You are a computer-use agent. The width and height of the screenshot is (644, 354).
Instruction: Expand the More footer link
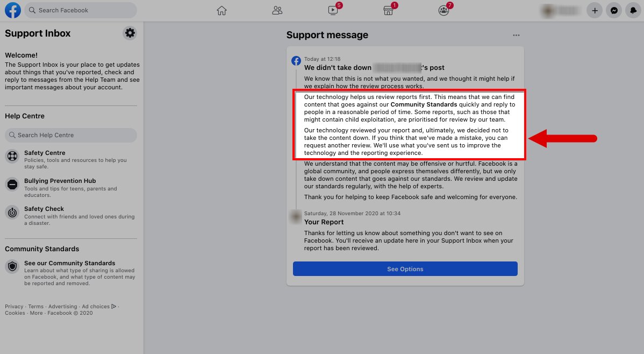pos(36,313)
